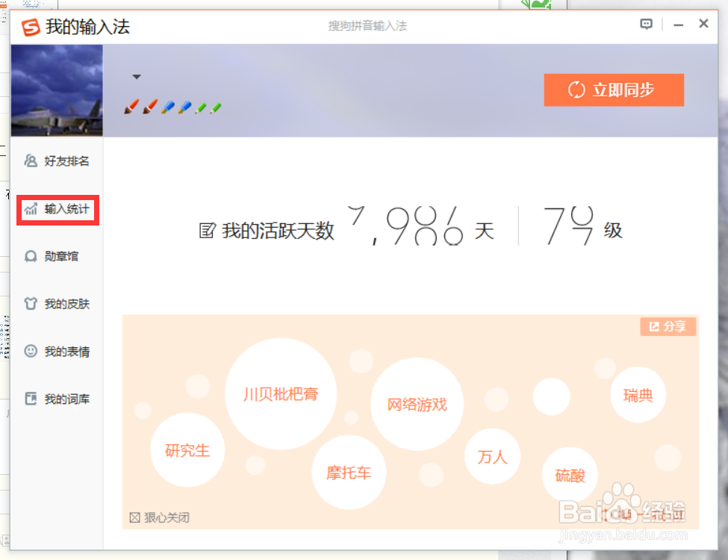The width and height of the screenshot is (728, 560).
Task: Open the feedback speech bubble icon
Action: pos(645,23)
